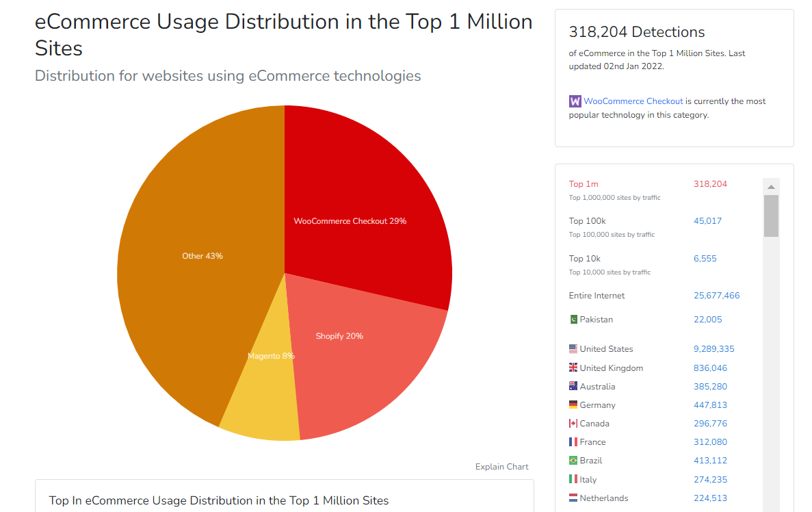Click the 9,289,335 United States count
Screen dimensions: 812x512
[713, 349]
